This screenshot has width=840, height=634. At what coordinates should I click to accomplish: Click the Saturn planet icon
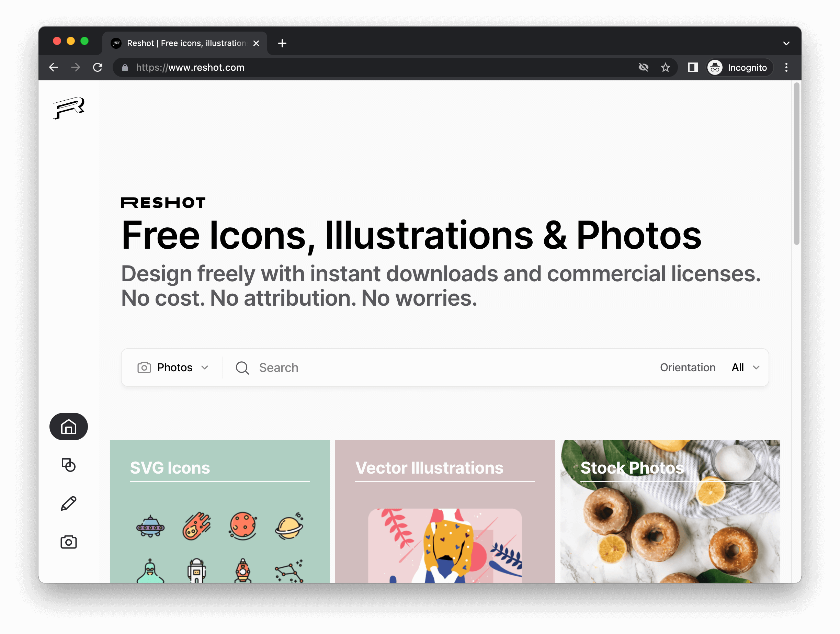click(289, 526)
